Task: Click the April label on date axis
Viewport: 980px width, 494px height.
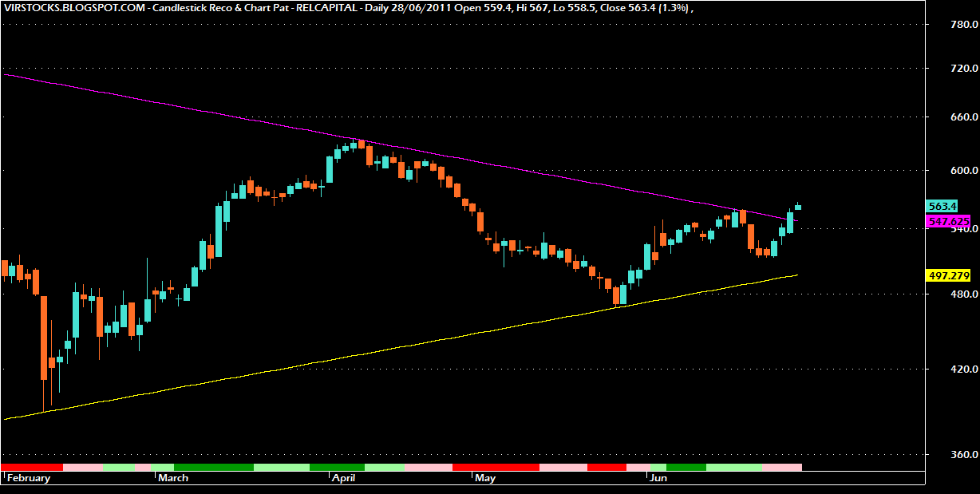Action: [x=344, y=479]
